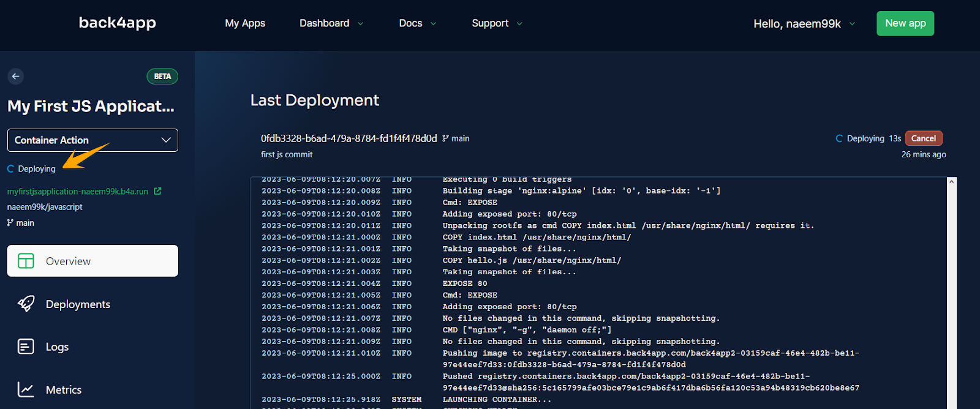Open the Container Action dropdown
The width and height of the screenshot is (980, 409).
coord(92,140)
